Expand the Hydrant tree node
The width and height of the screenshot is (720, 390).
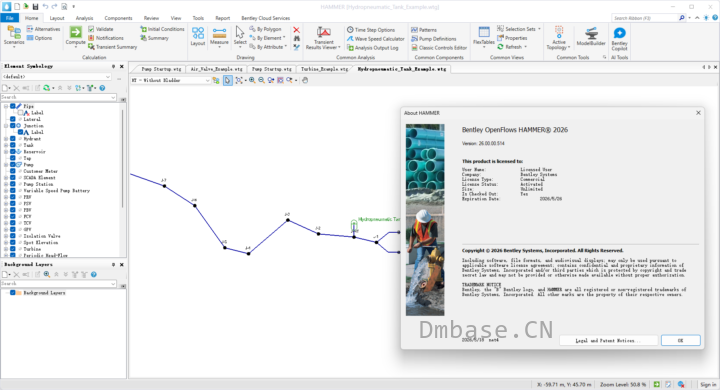(x=6, y=138)
